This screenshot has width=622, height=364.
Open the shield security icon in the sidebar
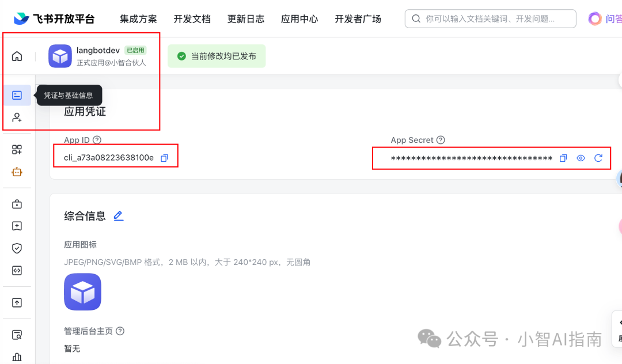pyautogui.click(x=17, y=248)
